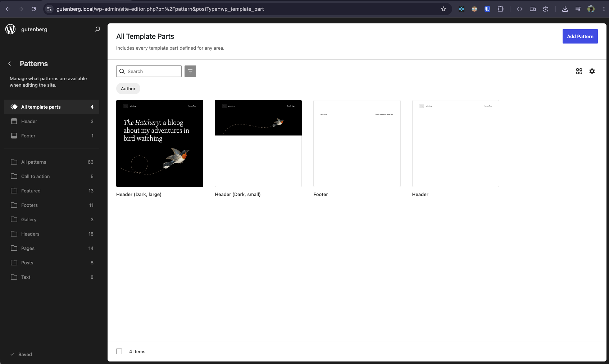609x364 pixels.
Task: Toggle the select-all items checkbox
Action: click(119, 351)
